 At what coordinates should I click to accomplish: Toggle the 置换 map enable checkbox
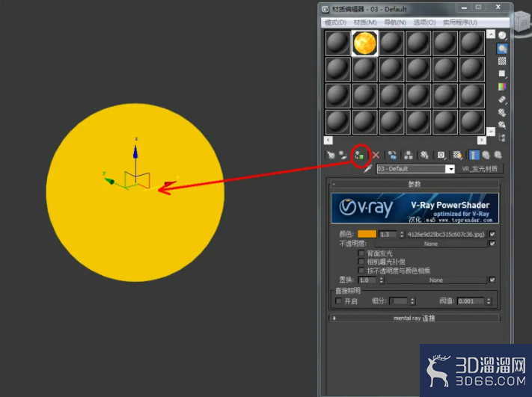[x=492, y=280]
